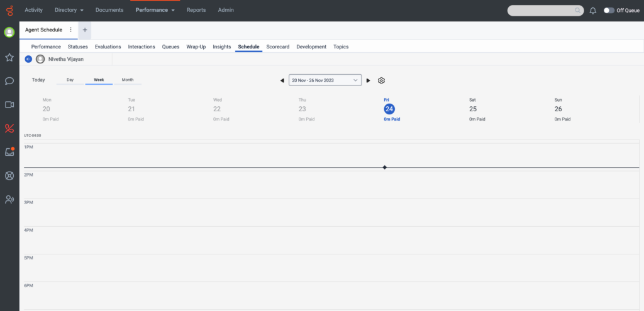Viewport: 644px width, 311px height.
Task: Open notifications bell icon
Action: pos(592,11)
